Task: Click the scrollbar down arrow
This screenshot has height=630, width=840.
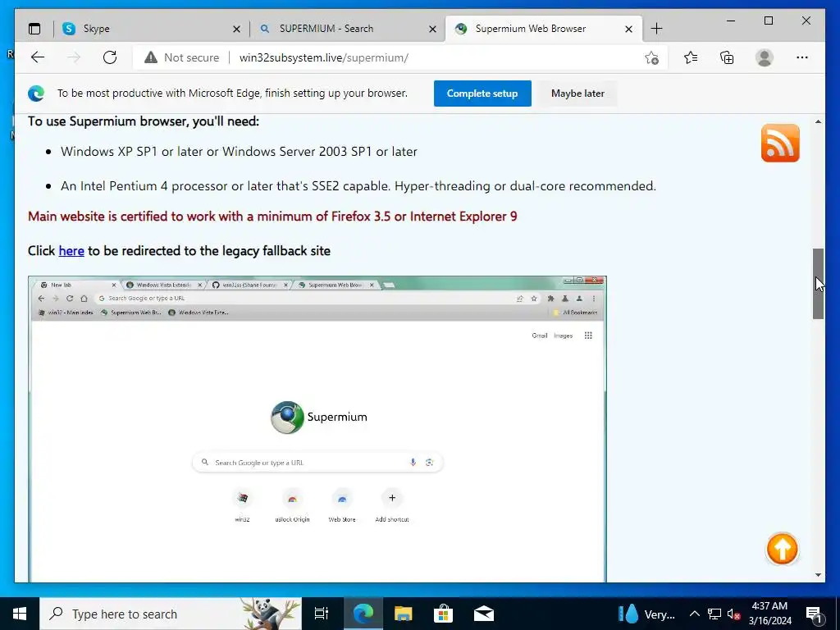Action: pyautogui.click(x=818, y=575)
